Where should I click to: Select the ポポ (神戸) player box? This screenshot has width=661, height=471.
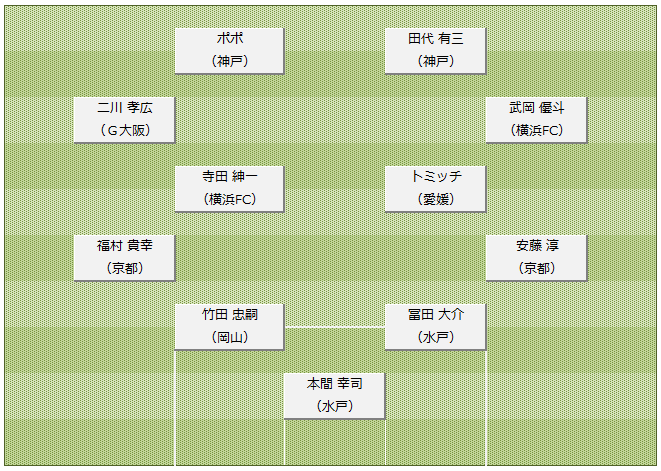pyautogui.click(x=229, y=51)
